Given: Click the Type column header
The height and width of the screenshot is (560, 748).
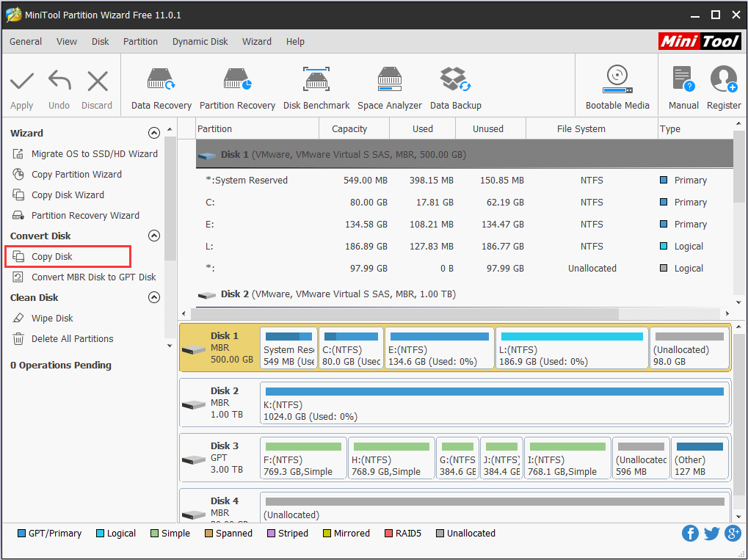Looking at the screenshot, I should pyautogui.click(x=696, y=128).
